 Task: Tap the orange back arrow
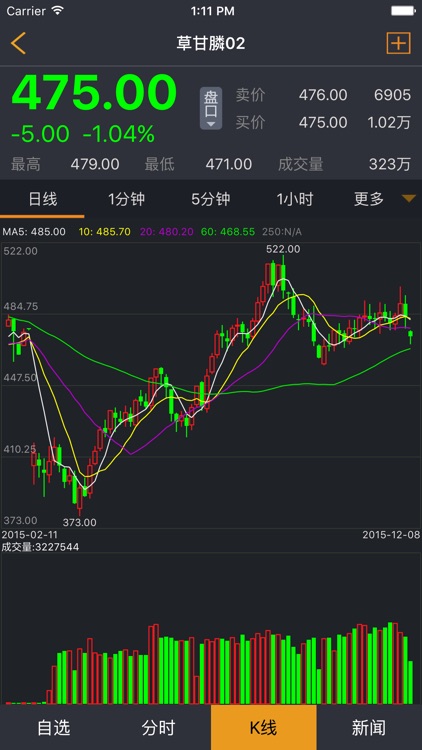[18, 44]
